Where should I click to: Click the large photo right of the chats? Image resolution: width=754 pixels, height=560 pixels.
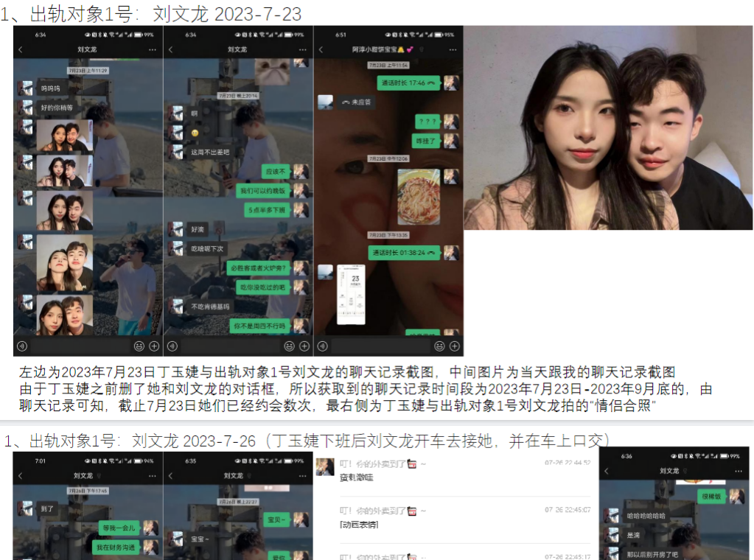[608, 127]
